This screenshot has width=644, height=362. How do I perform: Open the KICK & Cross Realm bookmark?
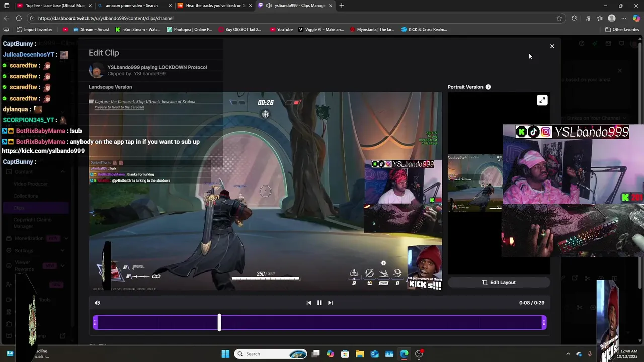pos(424,29)
